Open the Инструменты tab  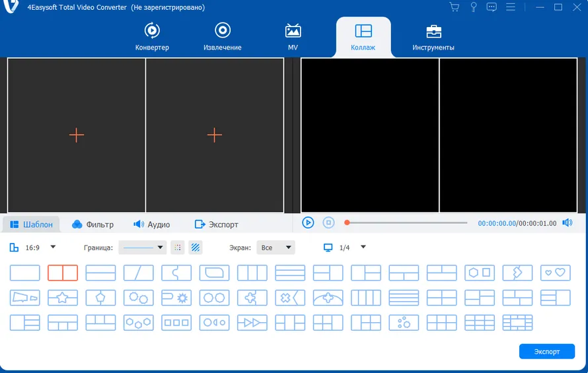pyautogui.click(x=433, y=37)
